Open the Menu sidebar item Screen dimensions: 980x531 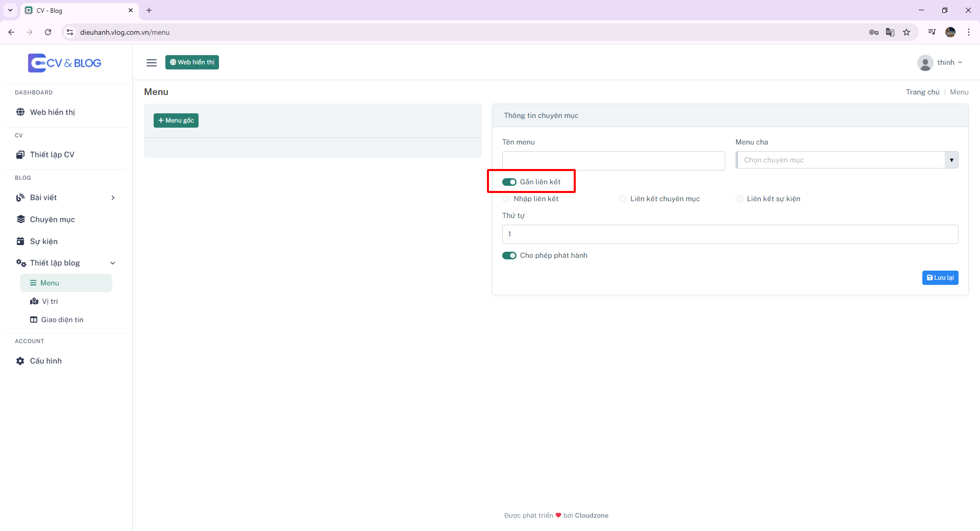(x=66, y=283)
